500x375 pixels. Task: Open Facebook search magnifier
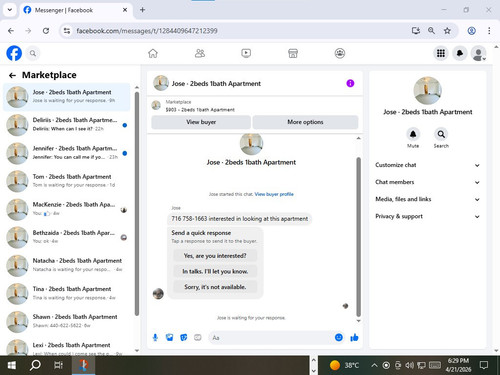[33, 53]
